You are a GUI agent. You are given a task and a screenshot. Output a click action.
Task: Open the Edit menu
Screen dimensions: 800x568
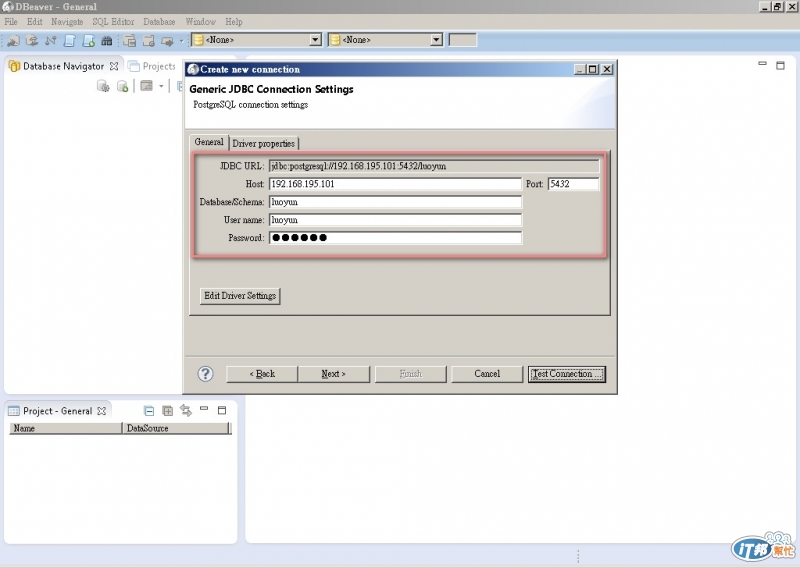point(35,22)
